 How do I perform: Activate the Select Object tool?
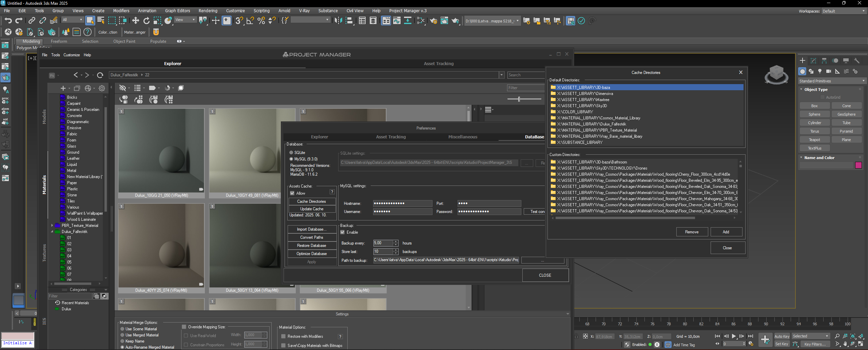point(90,21)
